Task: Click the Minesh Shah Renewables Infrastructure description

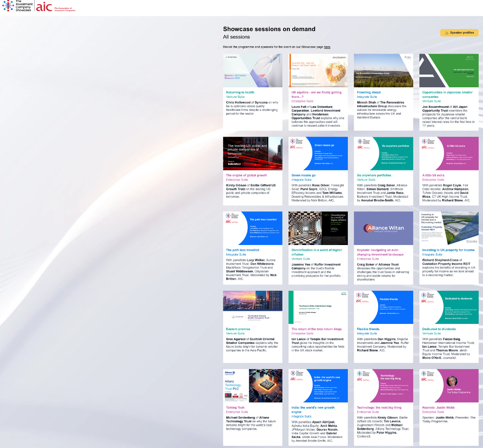Action: (381, 110)
